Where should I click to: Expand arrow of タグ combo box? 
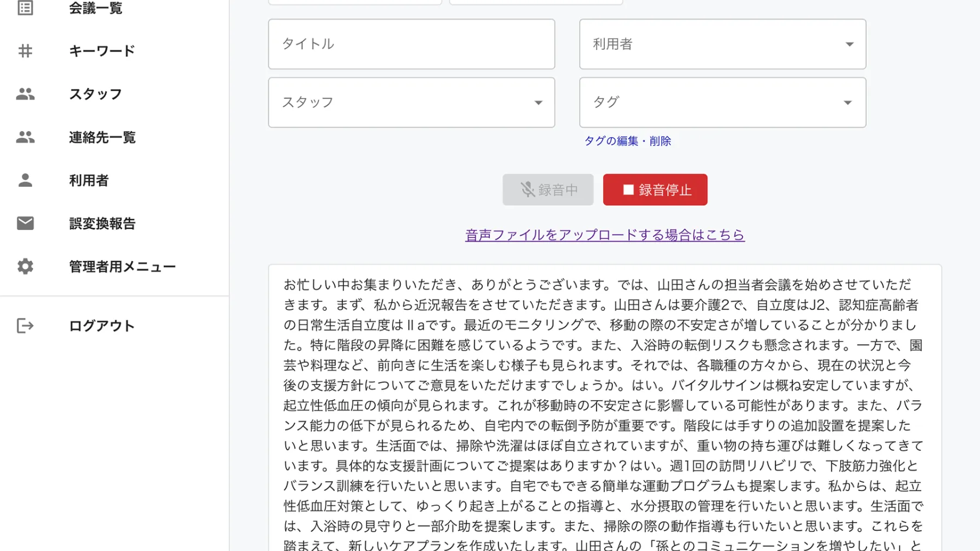848,102
